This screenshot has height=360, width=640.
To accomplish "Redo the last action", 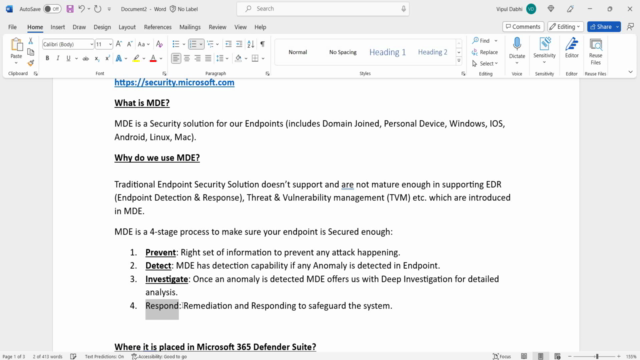I will click(98, 9).
